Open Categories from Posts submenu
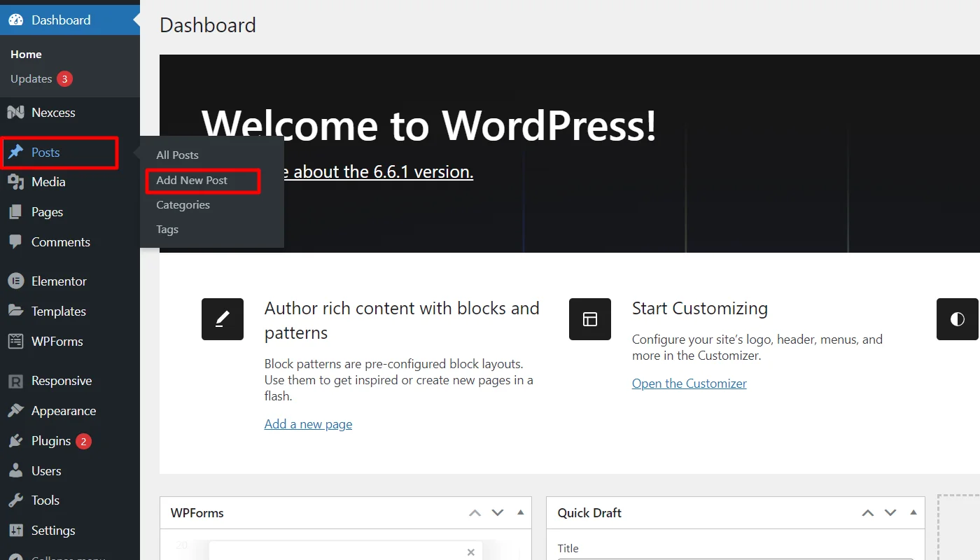980x560 pixels. coord(183,205)
